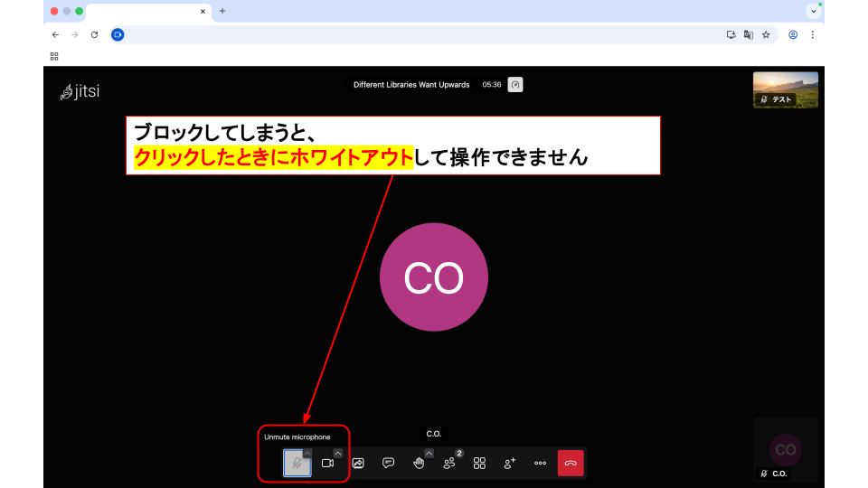Select the テスト participant thumbnail

[785, 89]
